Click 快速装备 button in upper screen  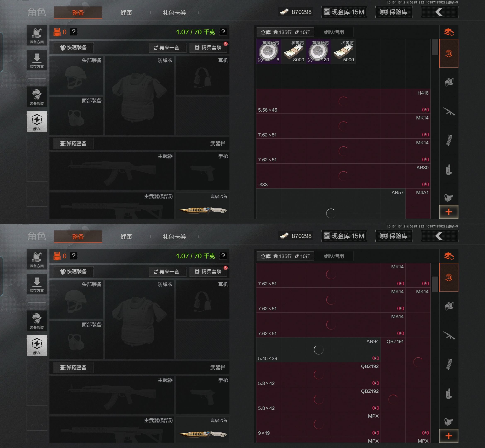pos(73,47)
